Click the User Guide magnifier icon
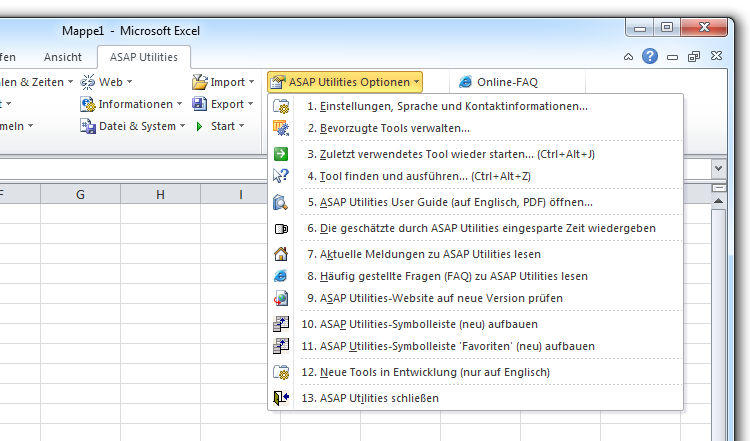The width and height of the screenshot is (750, 441). 281,202
